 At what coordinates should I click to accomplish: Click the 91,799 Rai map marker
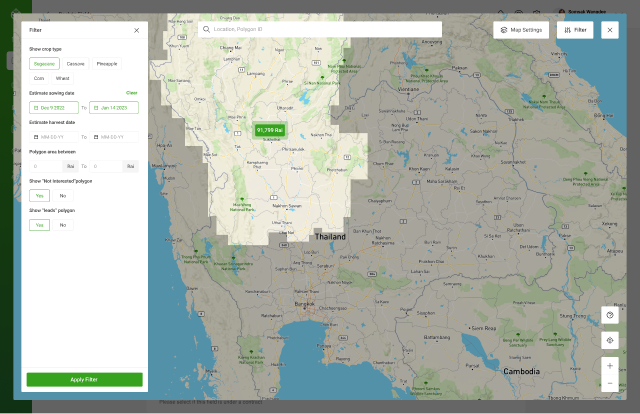pos(270,130)
